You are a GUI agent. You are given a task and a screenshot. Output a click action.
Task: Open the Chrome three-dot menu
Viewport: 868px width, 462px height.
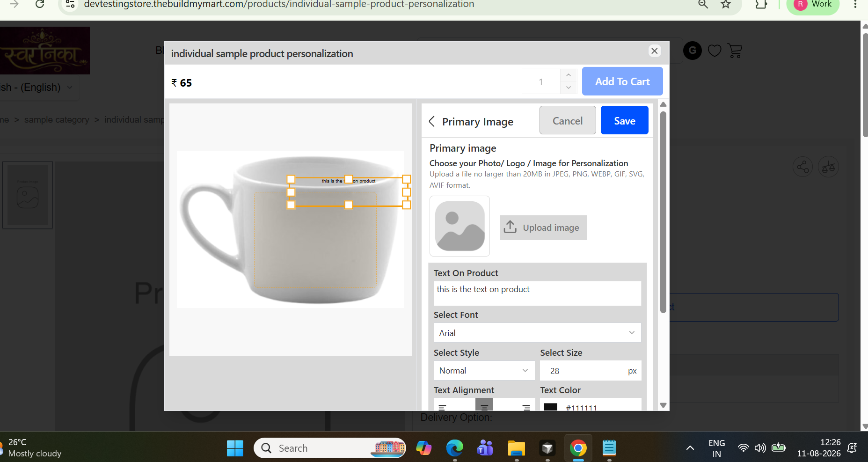tap(855, 4)
